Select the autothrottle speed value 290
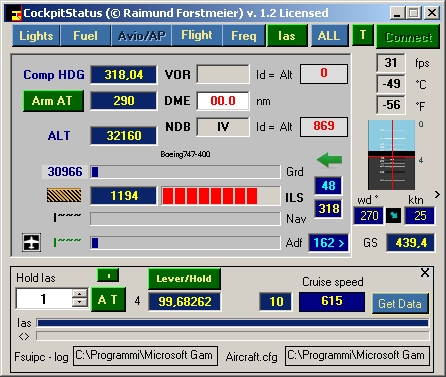The width and height of the screenshot is (446, 377). (124, 101)
